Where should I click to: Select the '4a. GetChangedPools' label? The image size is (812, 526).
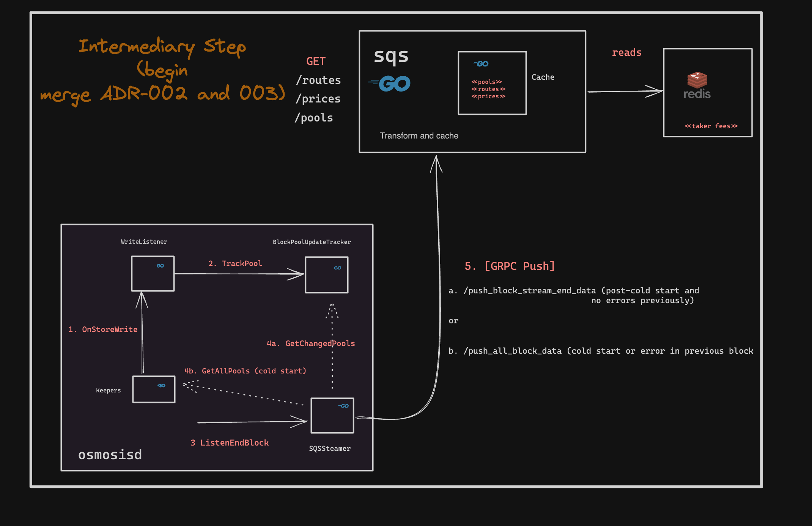point(310,343)
